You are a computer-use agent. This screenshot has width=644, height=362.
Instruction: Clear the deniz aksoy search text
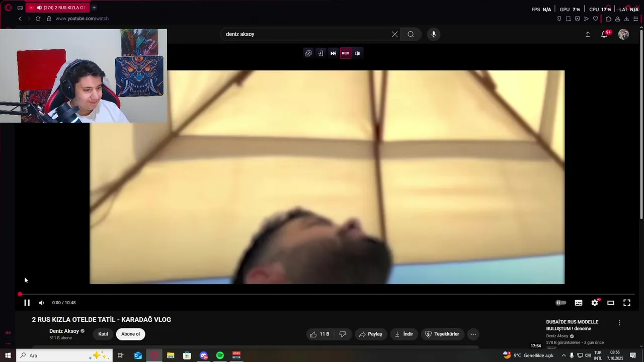(394, 34)
